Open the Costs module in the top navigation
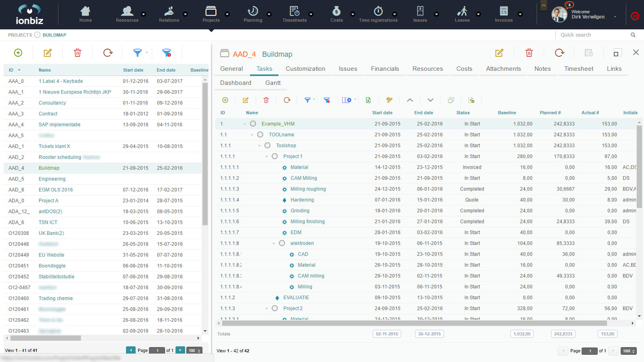Image resolution: width=644 pixels, height=362 pixels. tap(336, 14)
